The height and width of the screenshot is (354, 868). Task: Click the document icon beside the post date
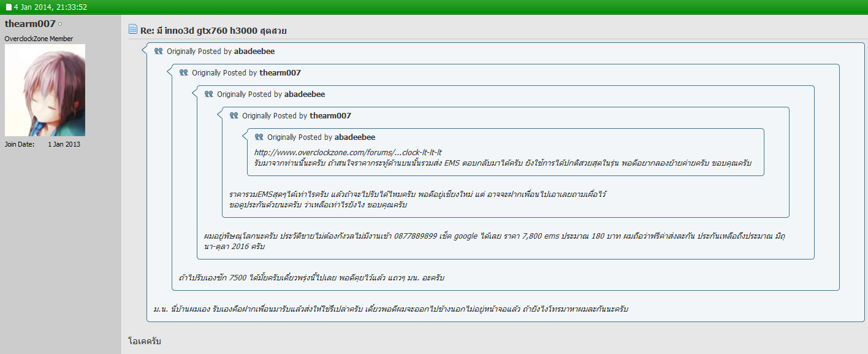click(9, 7)
